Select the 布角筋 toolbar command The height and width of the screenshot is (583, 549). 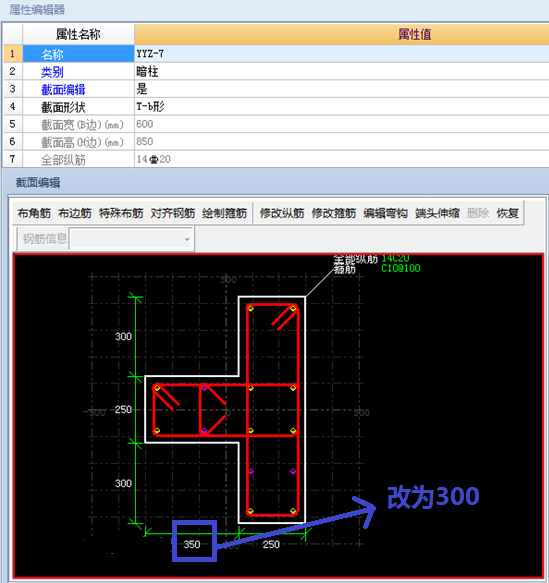point(34,213)
